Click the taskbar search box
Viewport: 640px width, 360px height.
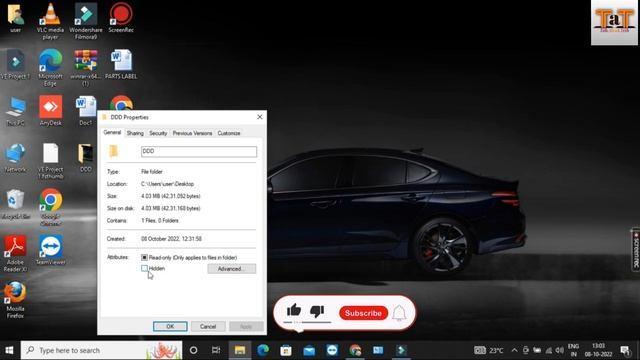pyautogui.click(x=101, y=350)
